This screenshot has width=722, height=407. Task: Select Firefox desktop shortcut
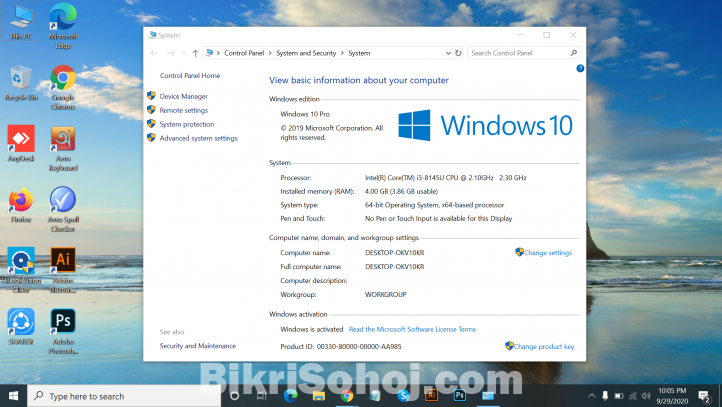[21, 205]
